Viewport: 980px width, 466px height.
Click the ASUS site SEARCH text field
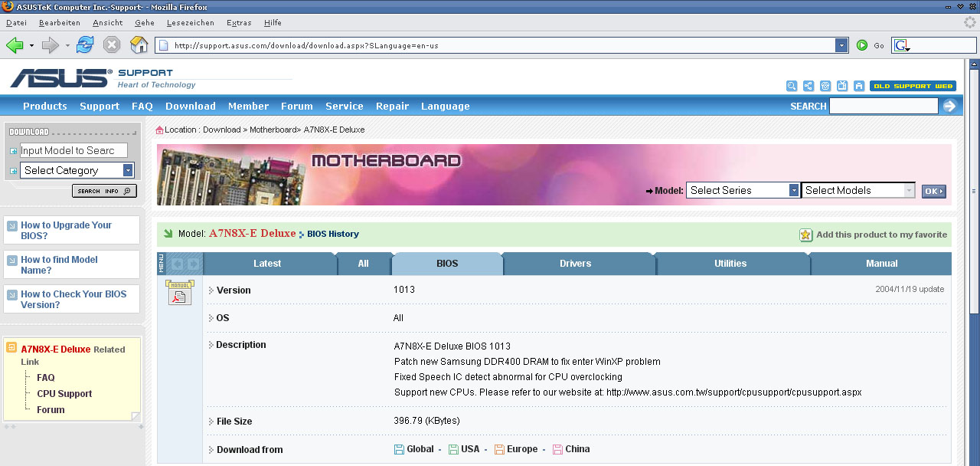(884, 106)
